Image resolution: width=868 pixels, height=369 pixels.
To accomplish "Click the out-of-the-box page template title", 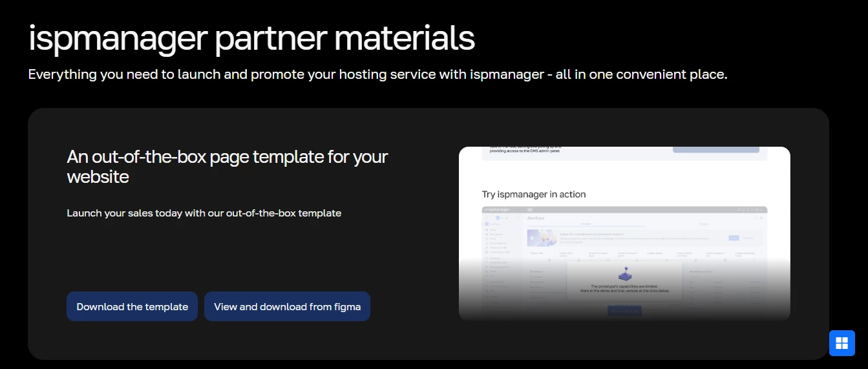I will click(x=228, y=166).
